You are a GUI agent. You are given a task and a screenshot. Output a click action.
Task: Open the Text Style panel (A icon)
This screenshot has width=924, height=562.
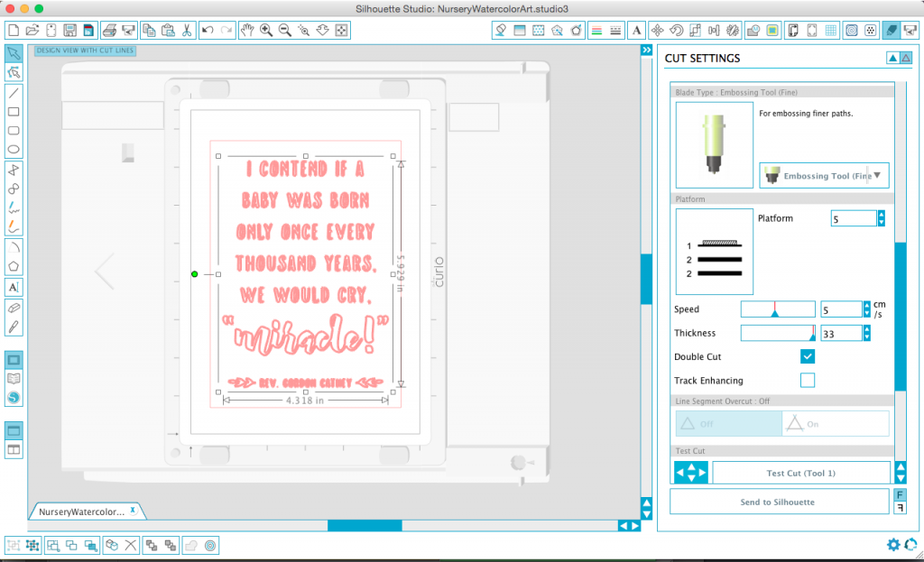[x=636, y=30]
